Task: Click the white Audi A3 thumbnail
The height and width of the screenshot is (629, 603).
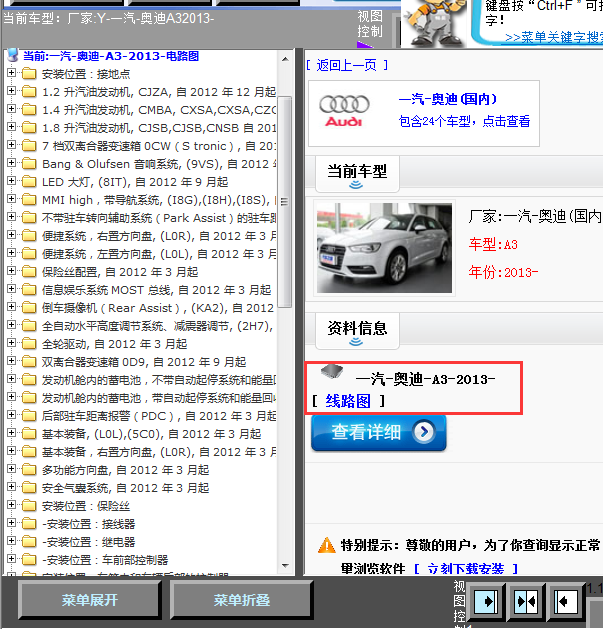Action: point(384,248)
